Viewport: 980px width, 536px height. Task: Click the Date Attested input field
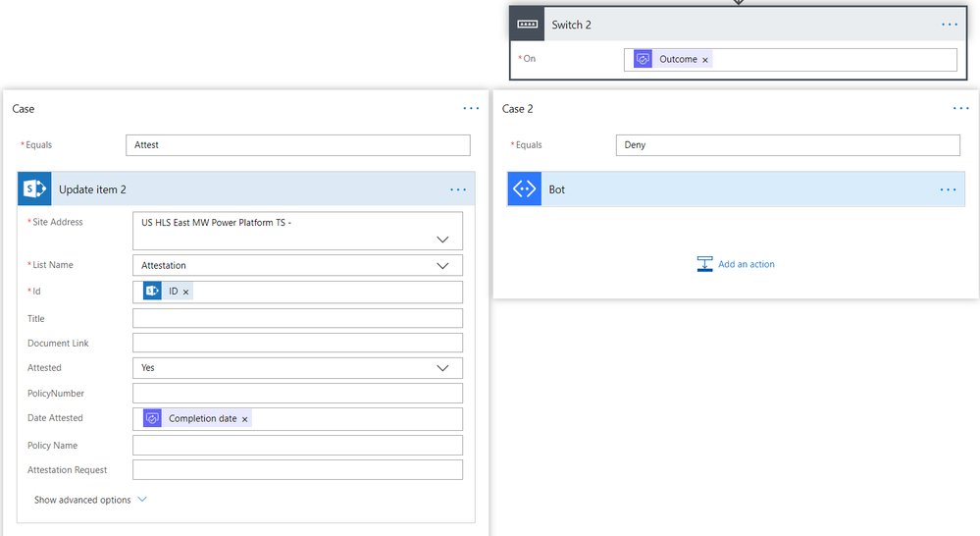tap(297, 419)
